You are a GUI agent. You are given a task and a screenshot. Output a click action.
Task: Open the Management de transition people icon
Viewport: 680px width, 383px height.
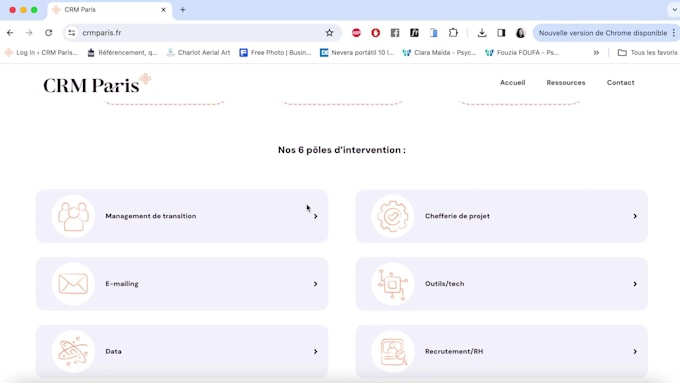pos(73,216)
